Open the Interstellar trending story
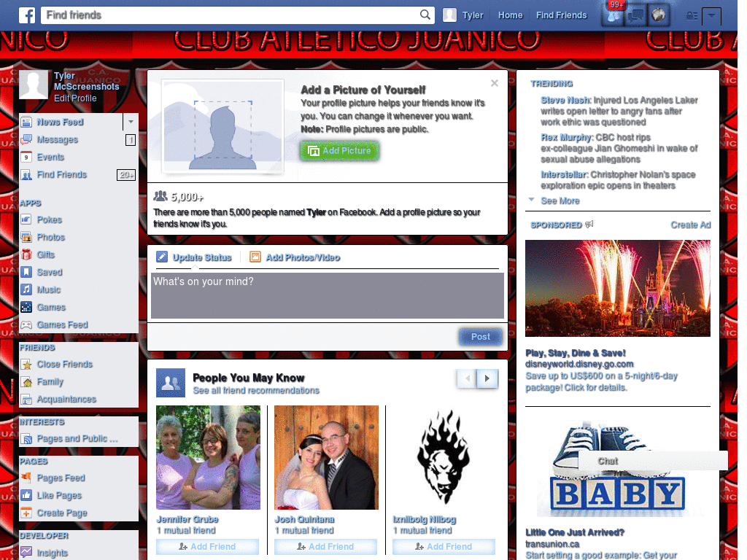Image resolution: width=747 pixels, height=560 pixels. pos(618,180)
